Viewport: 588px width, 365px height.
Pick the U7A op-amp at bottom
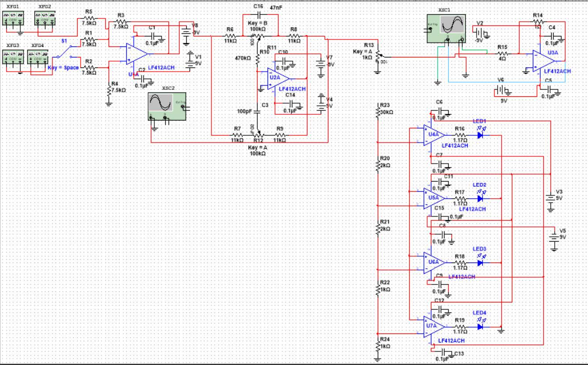tap(434, 326)
